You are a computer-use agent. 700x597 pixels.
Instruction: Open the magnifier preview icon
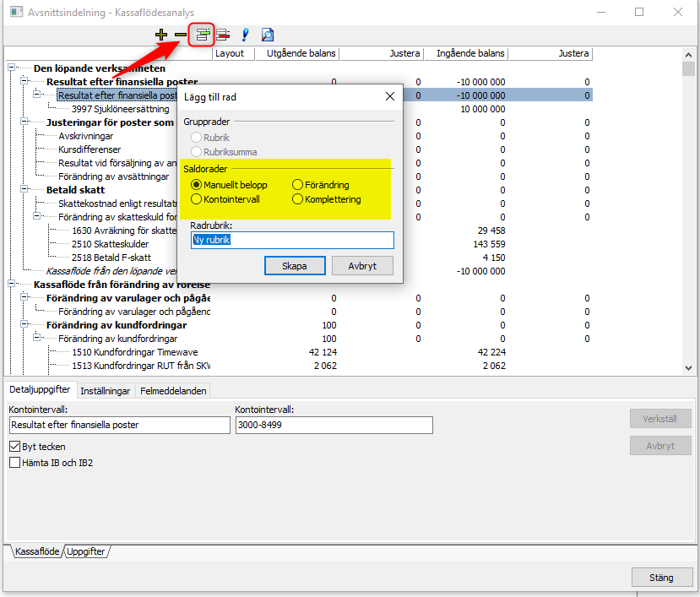(268, 35)
